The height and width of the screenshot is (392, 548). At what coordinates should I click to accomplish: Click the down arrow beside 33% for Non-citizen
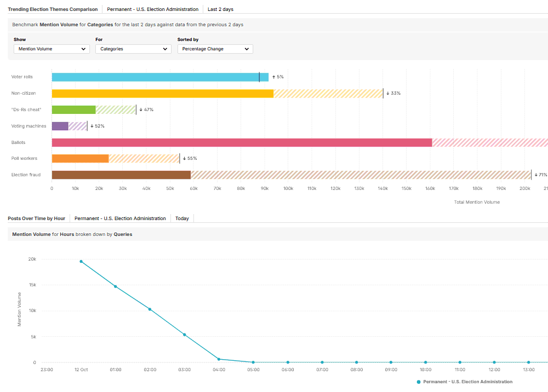(x=387, y=94)
